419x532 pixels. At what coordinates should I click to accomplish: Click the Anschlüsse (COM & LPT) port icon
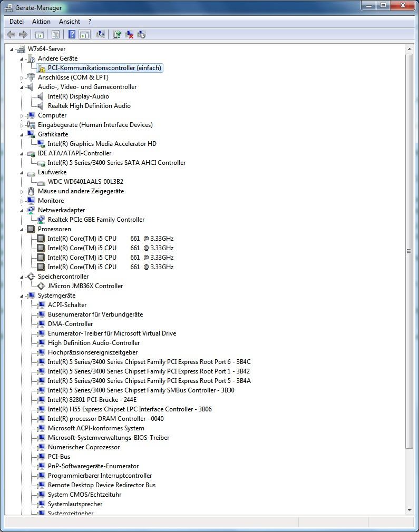click(x=31, y=78)
